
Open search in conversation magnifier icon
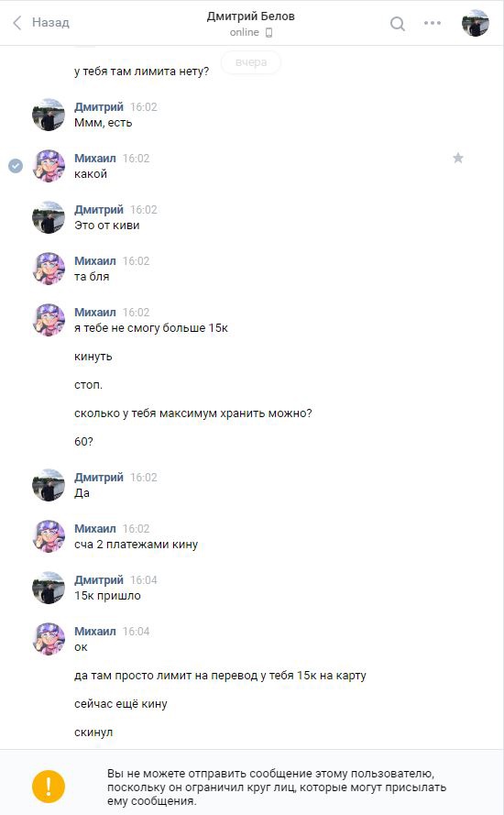[x=398, y=24]
